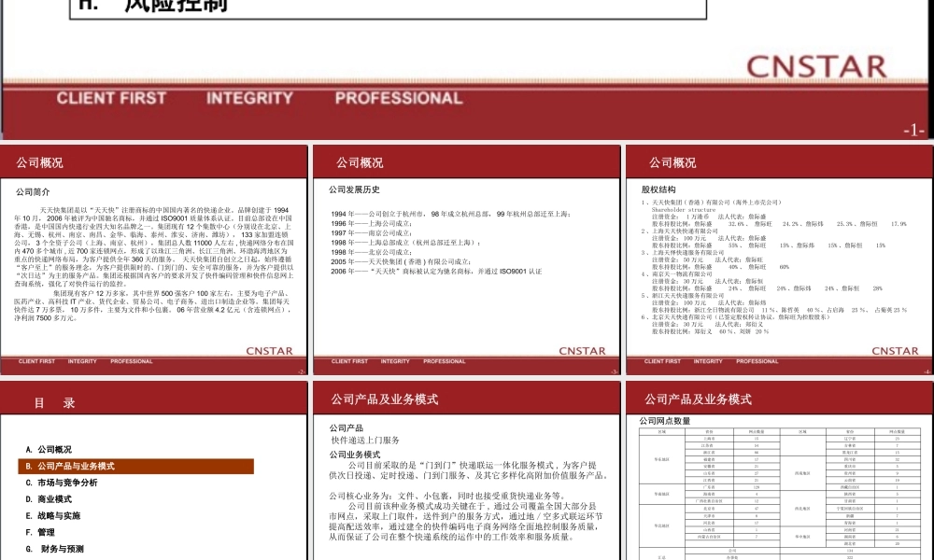Viewport: 934px width, 560px height.
Task: Click the paragraph starting 公司核心业务为
Action: click(x=447, y=496)
